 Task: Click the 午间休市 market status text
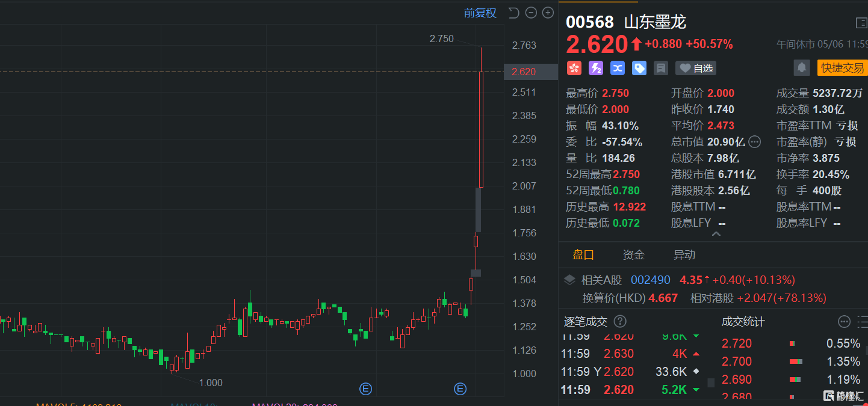click(796, 45)
